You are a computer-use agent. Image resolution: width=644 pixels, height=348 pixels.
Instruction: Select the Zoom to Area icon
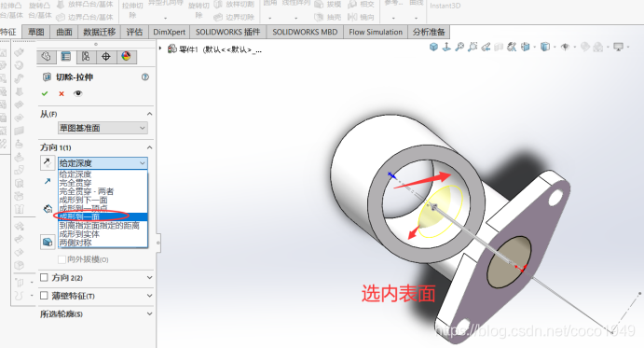point(473,47)
